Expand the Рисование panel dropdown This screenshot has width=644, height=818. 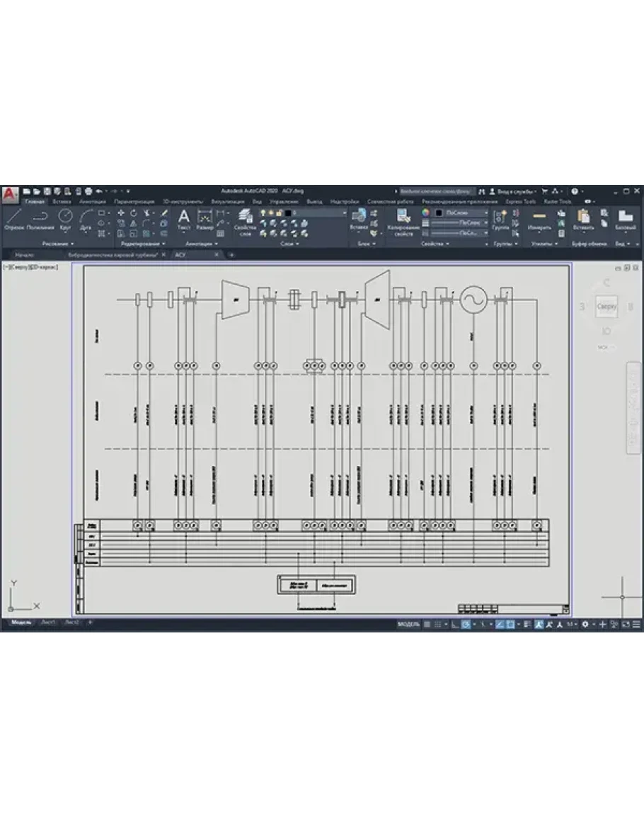[57, 244]
